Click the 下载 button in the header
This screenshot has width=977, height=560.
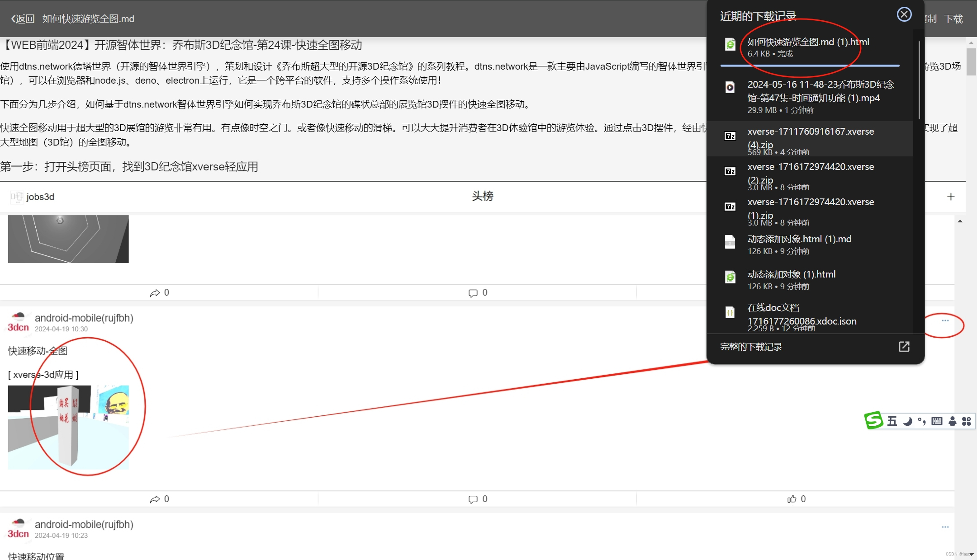pos(953,19)
